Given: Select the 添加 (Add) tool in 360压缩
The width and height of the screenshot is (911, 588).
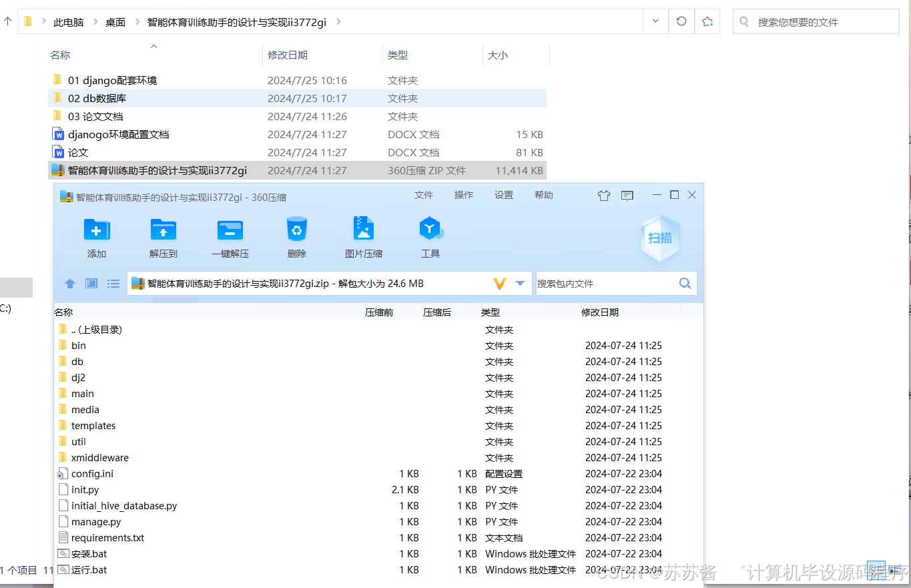Looking at the screenshot, I should [x=96, y=237].
